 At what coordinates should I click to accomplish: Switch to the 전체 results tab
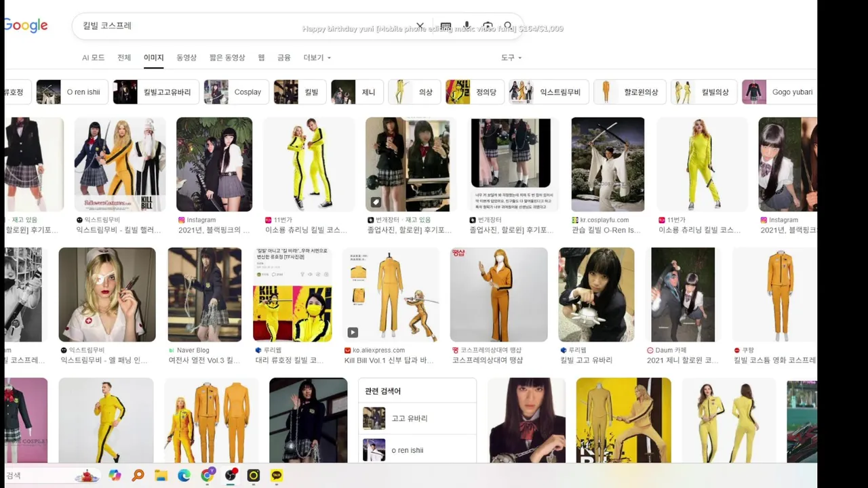pyautogui.click(x=124, y=58)
